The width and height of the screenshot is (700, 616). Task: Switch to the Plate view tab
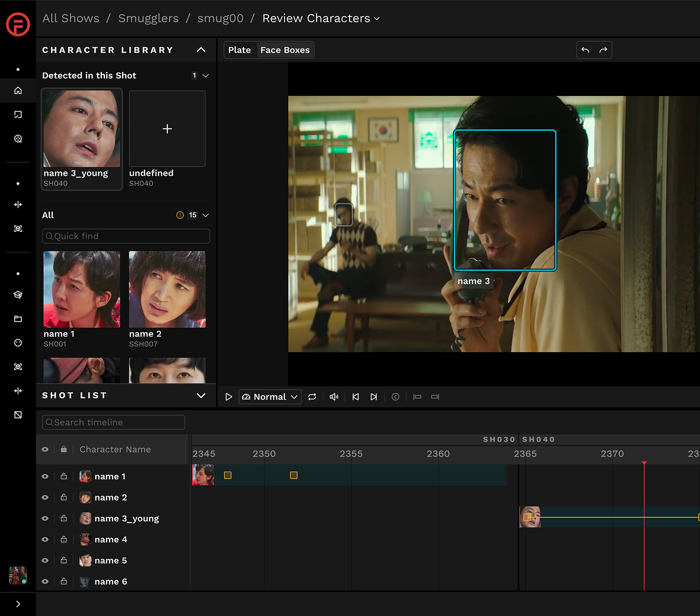[240, 50]
